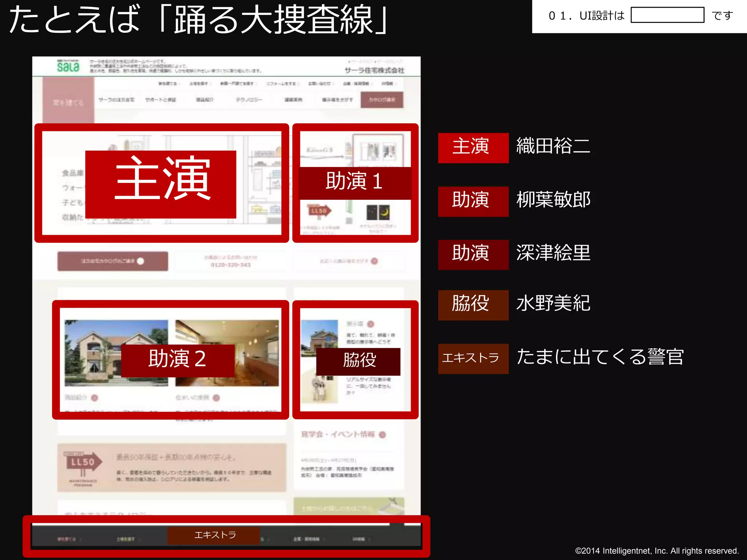Click the arrow icon in the showroom search box
The image size is (747, 560).
(375, 261)
